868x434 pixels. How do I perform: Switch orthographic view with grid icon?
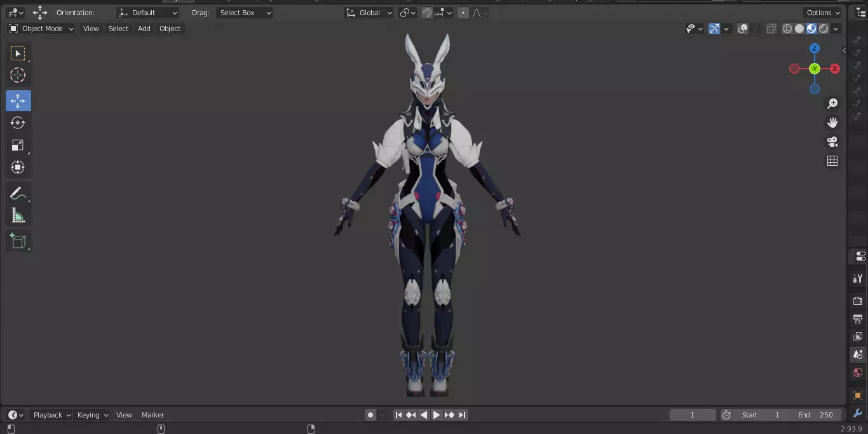click(832, 161)
